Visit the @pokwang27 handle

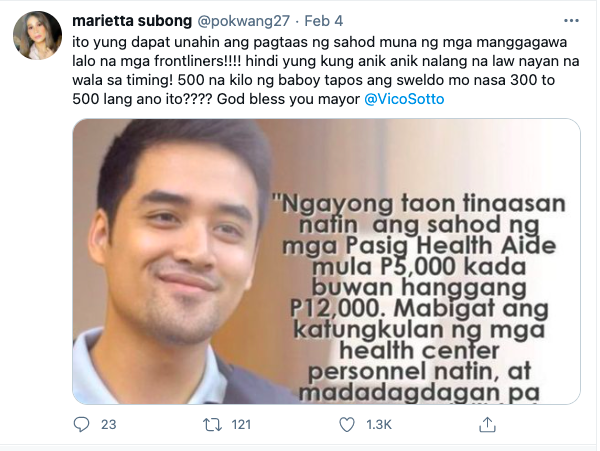243,21
